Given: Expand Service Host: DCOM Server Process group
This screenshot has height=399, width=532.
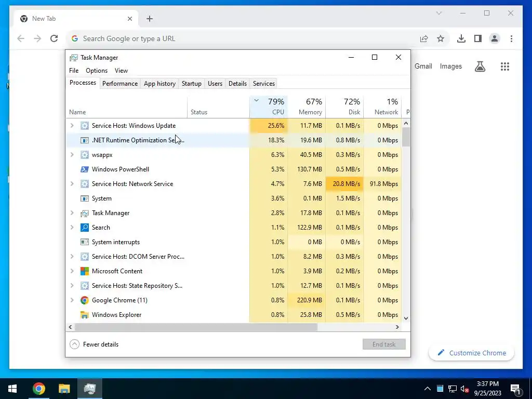Looking at the screenshot, I should point(72,257).
